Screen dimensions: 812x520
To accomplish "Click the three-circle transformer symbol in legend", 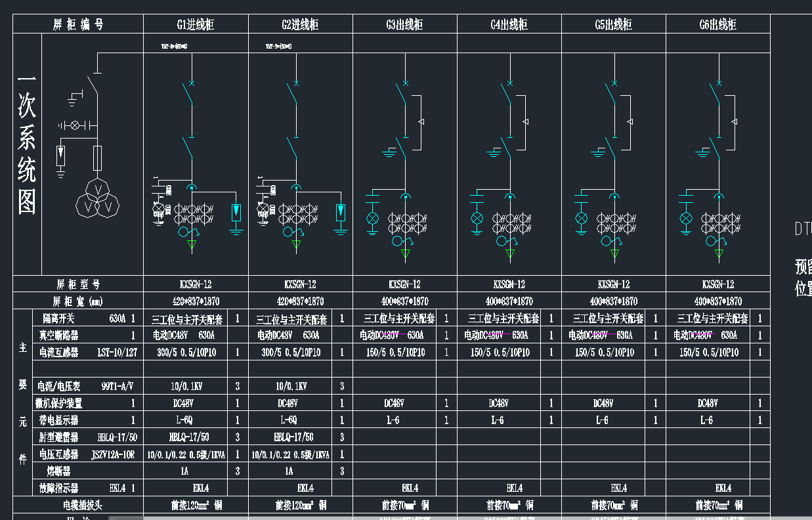I will click(x=98, y=197).
